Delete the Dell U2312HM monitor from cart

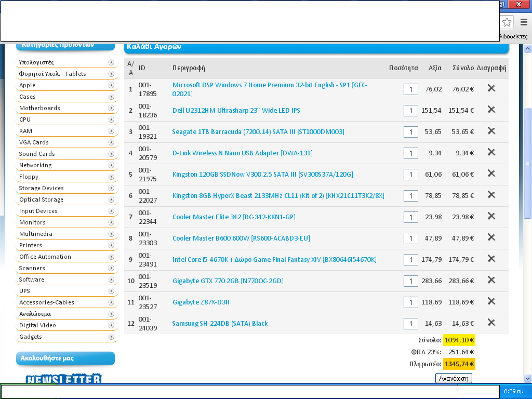(491, 110)
